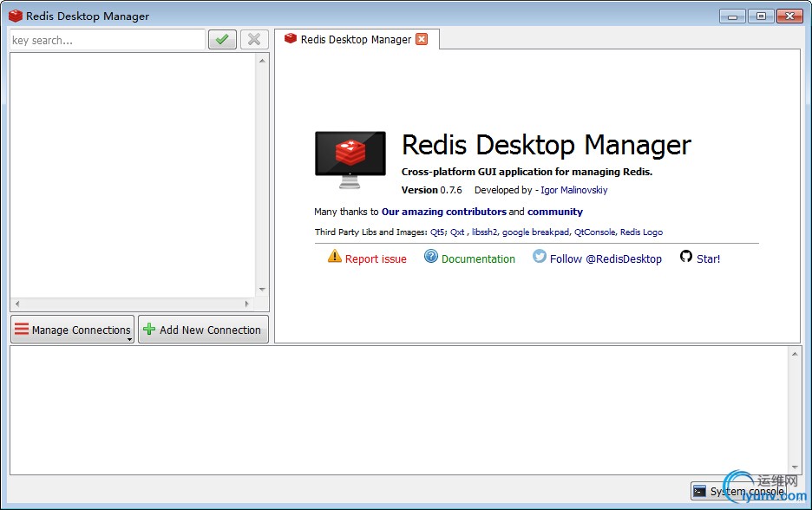
Task: Open the Qxt library link
Action: [457, 232]
